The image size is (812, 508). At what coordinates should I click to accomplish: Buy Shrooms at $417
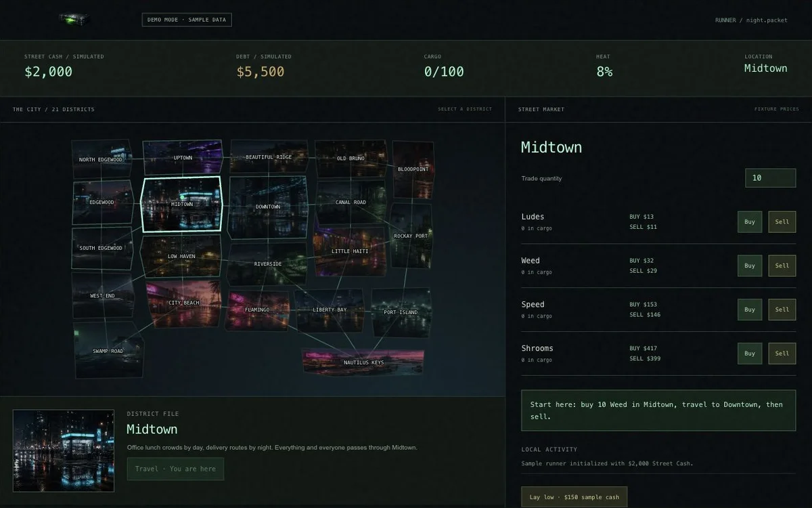(x=750, y=353)
